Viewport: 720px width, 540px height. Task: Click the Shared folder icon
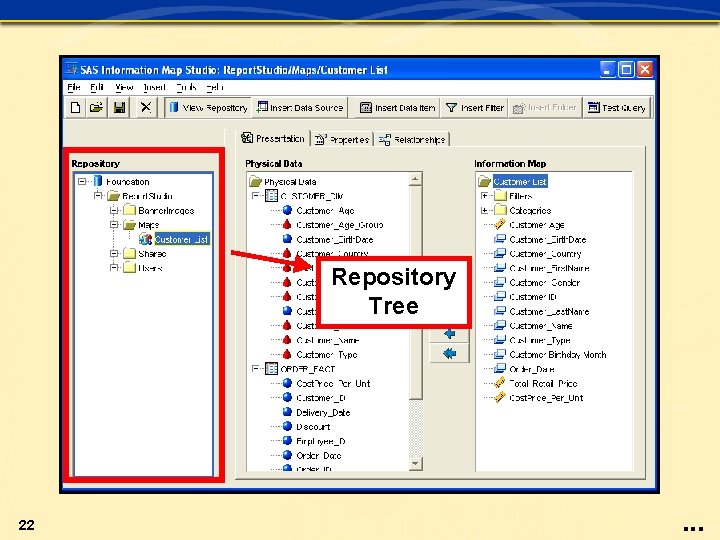click(129, 253)
